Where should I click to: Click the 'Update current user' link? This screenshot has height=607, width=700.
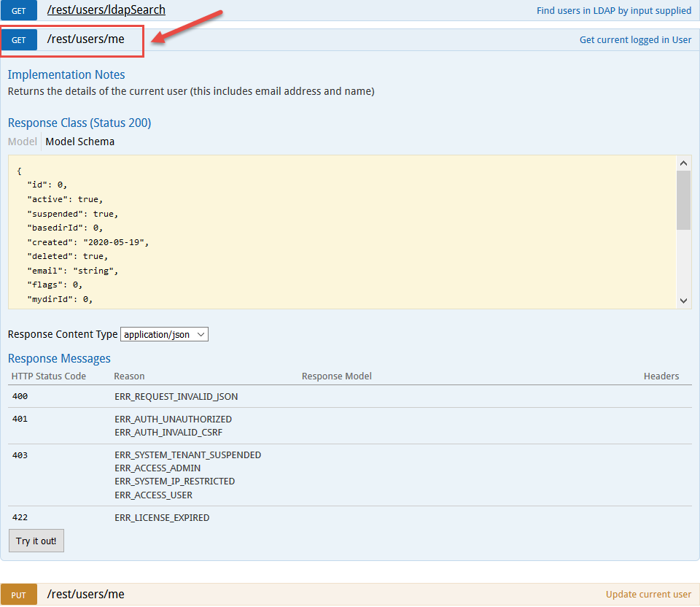648,595
